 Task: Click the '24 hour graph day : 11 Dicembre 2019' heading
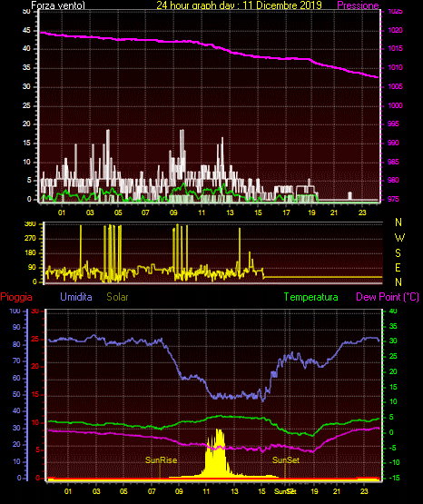(x=240, y=5)
